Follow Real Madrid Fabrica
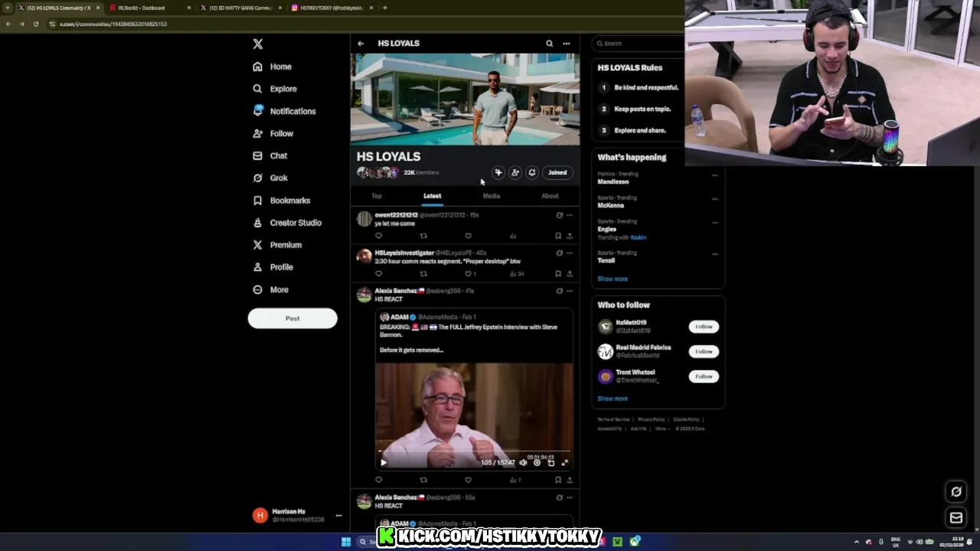Image resolution: width=980 pixels, height=551 pixels. tap(704, 351)
